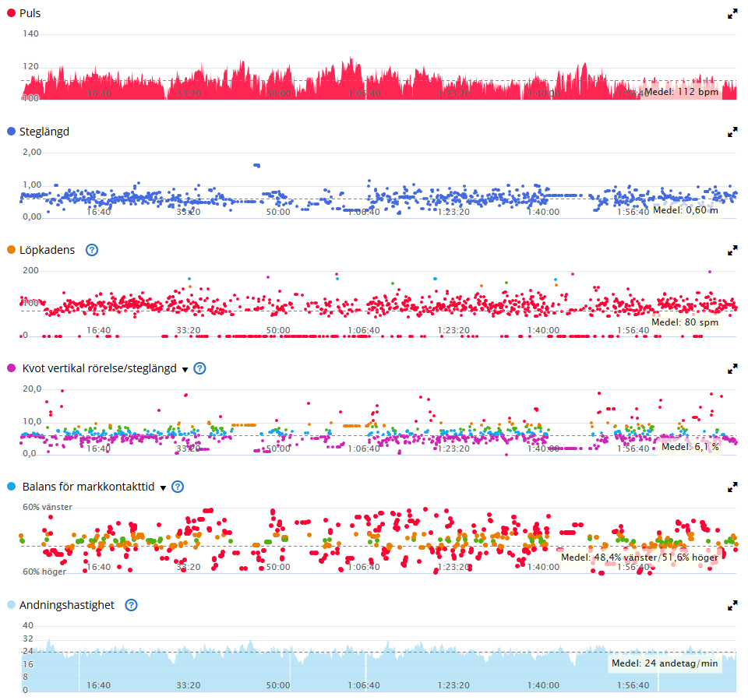Image resolution: width=748 pixels, height=700 pixels.
Task: Click the 1:40:00 time label in Steglängd chart
Action: [543, 212]
